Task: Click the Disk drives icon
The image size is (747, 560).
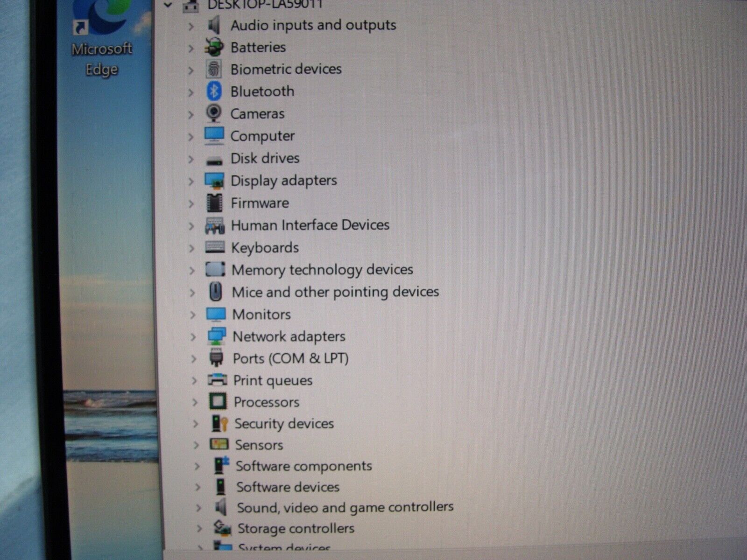Action: (x=214, y=161)
